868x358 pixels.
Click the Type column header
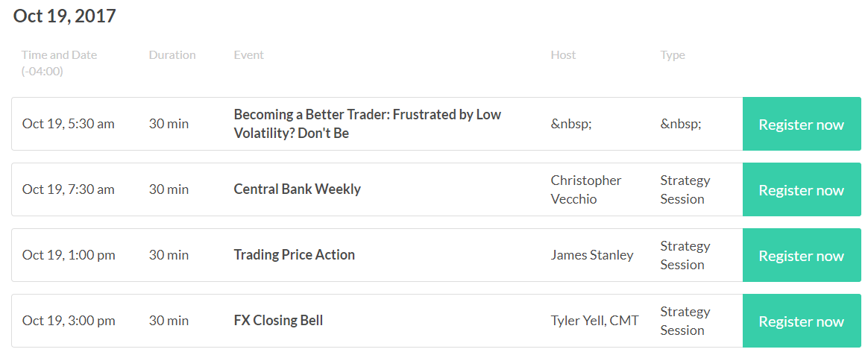[x=673, y=55]
